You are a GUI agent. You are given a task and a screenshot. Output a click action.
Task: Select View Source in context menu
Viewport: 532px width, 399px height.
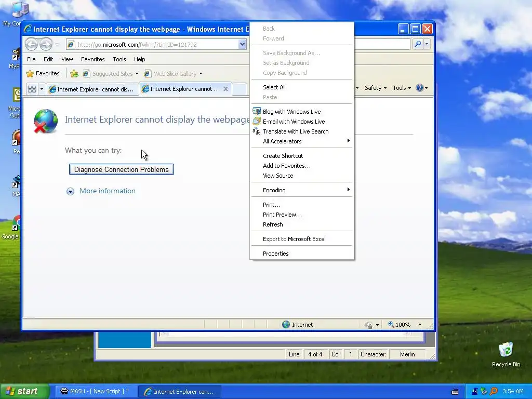pyautogui.click(x=302, y=176)
